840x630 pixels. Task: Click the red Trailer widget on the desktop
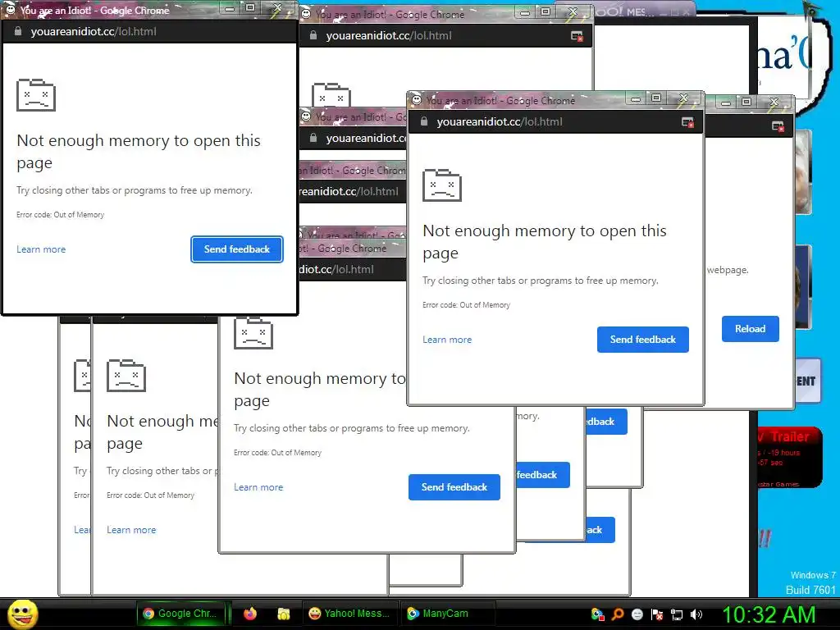click(790, 457)
